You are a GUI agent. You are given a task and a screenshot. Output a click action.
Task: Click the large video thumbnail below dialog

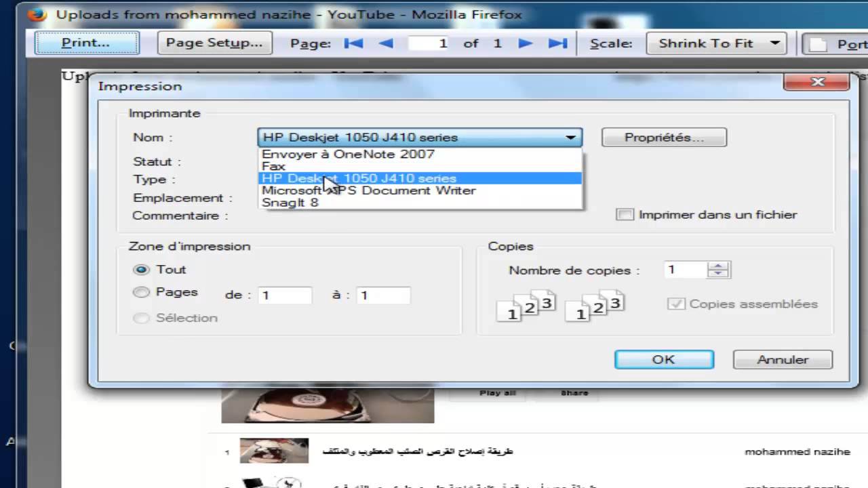328,405
